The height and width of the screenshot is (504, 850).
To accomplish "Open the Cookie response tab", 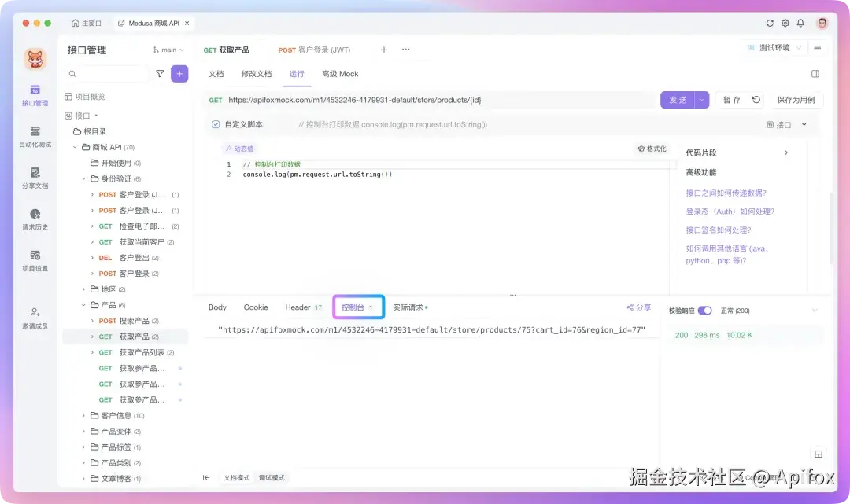I will [255, 307].
